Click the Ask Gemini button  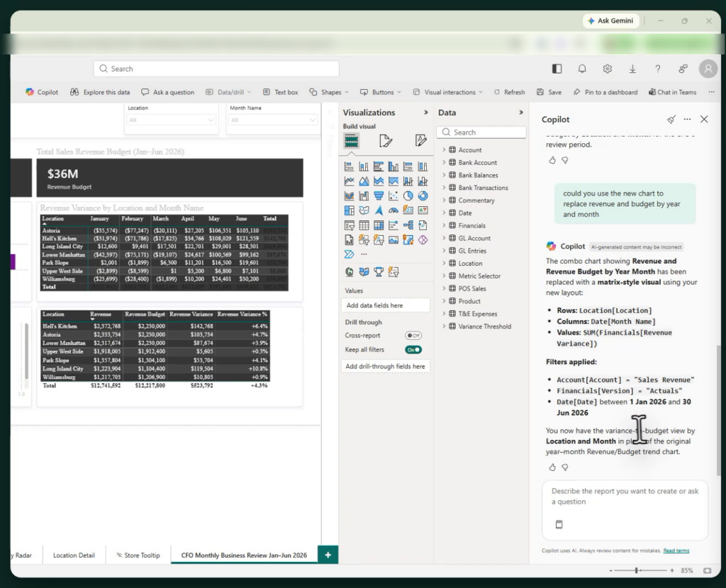610,21
